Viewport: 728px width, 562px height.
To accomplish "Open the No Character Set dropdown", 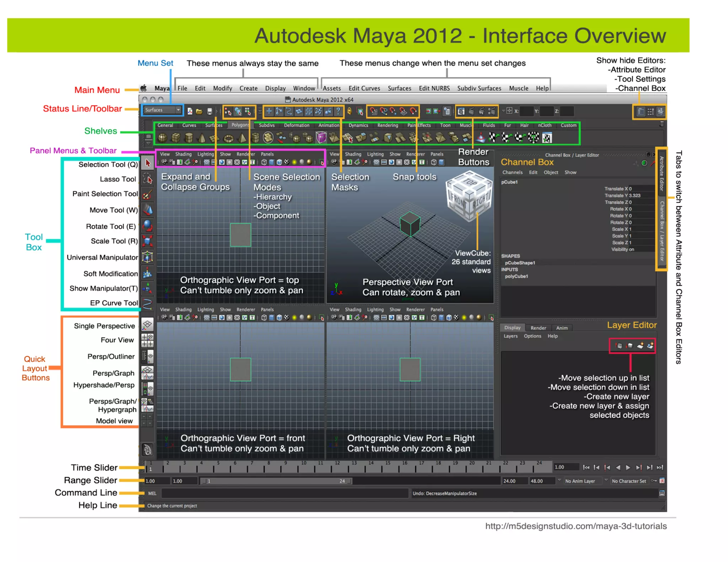I will (628, 481).
